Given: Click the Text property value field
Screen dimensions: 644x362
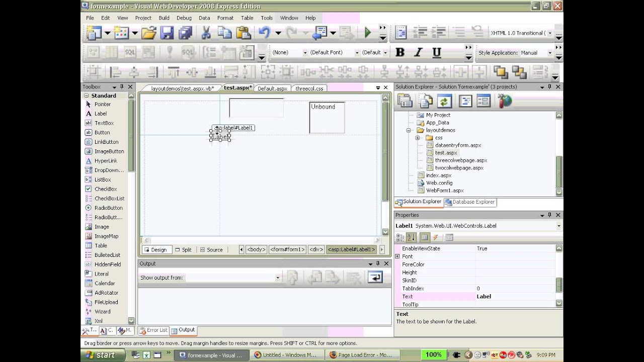Looking at the screenshot, I should pos(515,297).
